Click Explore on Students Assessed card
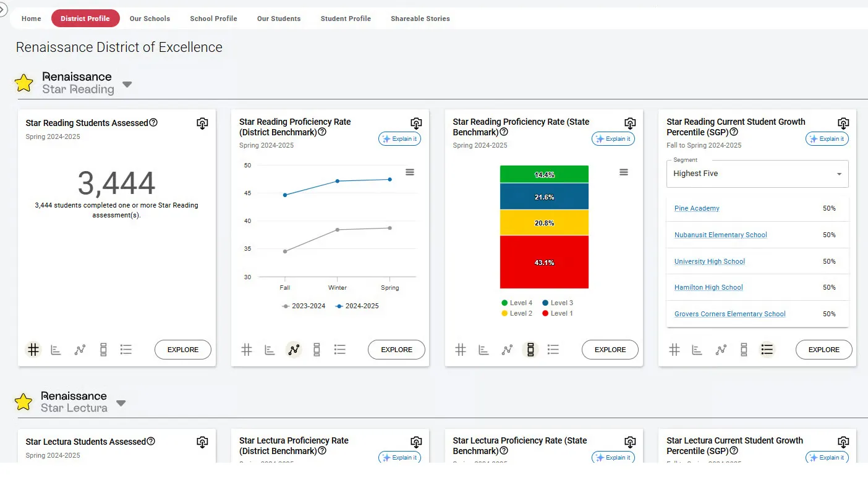 (183, 350)
